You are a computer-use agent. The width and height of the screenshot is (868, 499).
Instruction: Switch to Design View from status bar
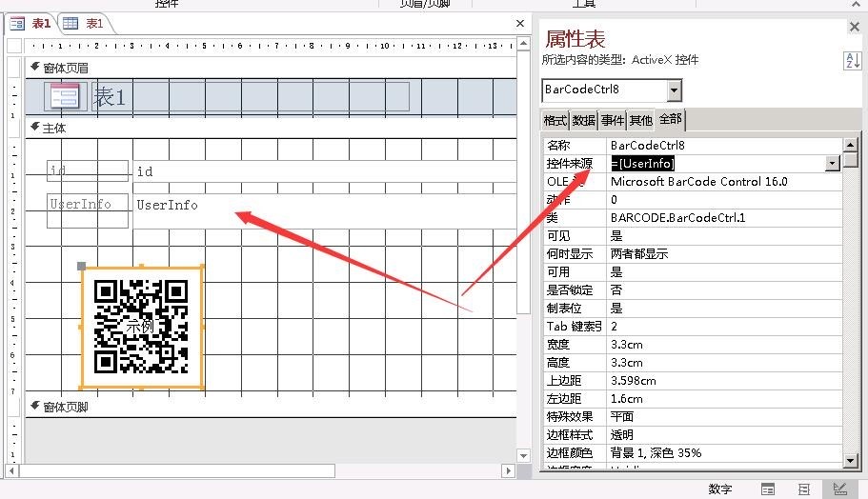(x=839, y=489)
